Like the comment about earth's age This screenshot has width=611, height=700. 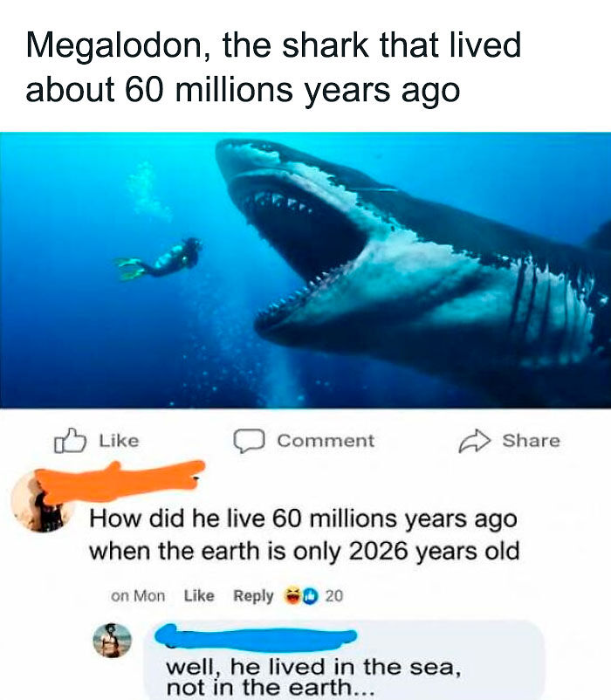coord(199,596)
